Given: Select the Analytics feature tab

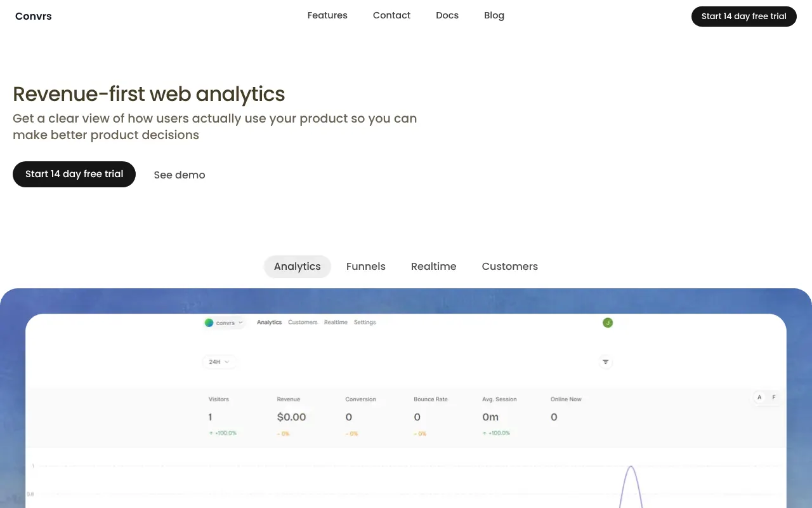Looking at the screenshot, I should tap(298, 266).
